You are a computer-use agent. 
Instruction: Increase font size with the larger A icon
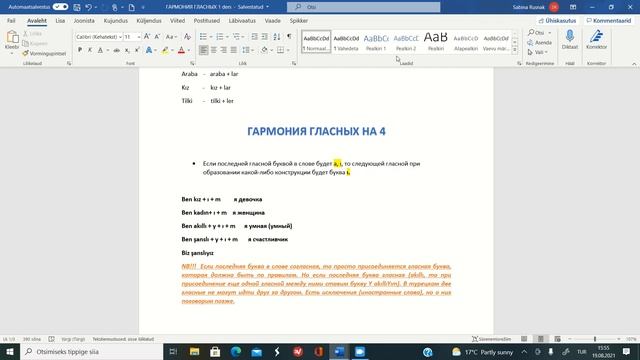[147, 37]
